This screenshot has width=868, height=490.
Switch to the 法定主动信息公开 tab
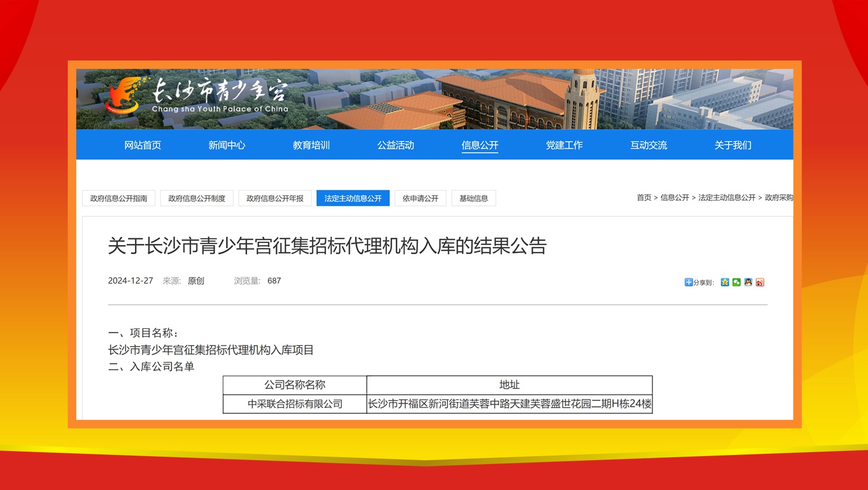coord(353,198)
